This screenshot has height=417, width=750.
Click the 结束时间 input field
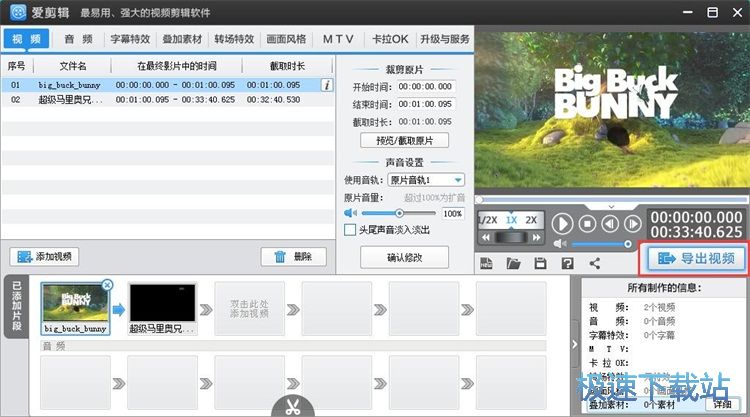tap(425, 104)
